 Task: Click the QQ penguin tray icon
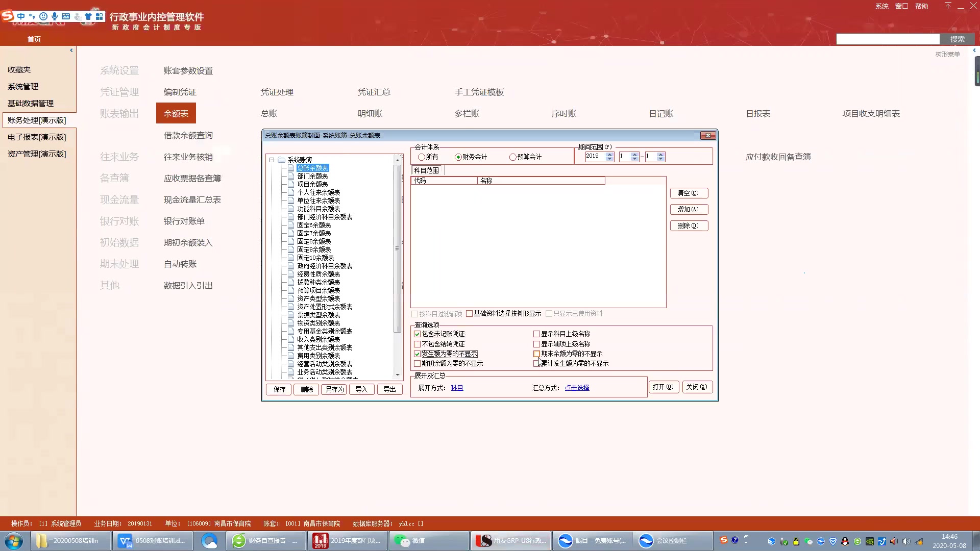pyautogui.click(x=845, y=541)
